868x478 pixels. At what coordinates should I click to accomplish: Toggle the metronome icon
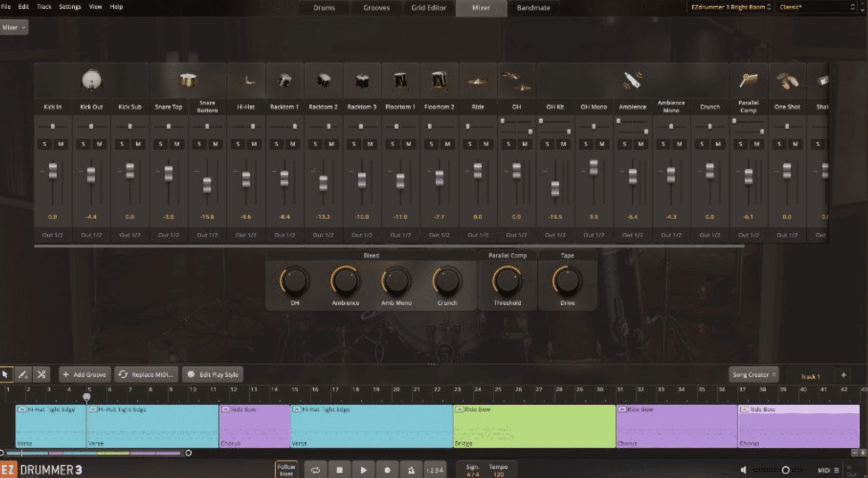pos(411,470)
